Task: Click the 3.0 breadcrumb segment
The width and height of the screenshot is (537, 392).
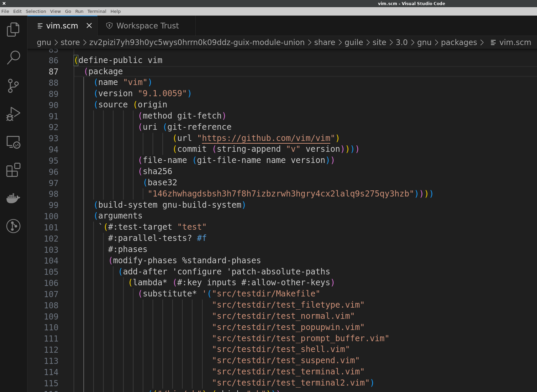Action: tap(402, 42)
